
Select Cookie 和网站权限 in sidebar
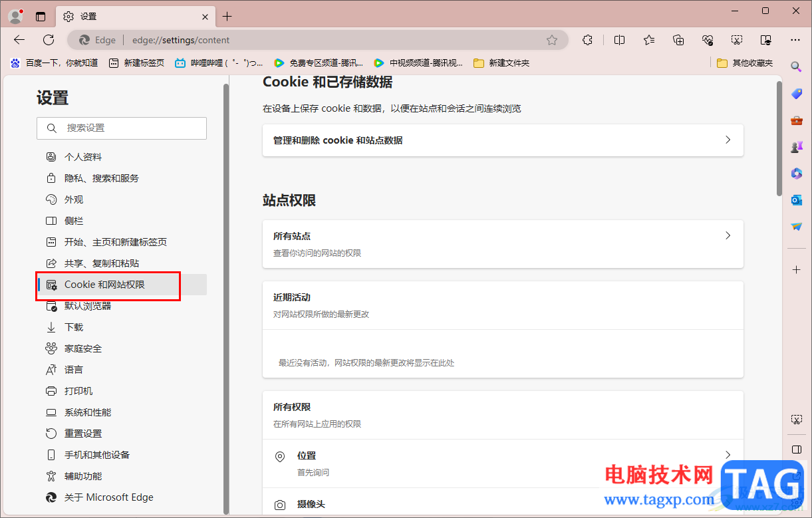coord(122,285)
